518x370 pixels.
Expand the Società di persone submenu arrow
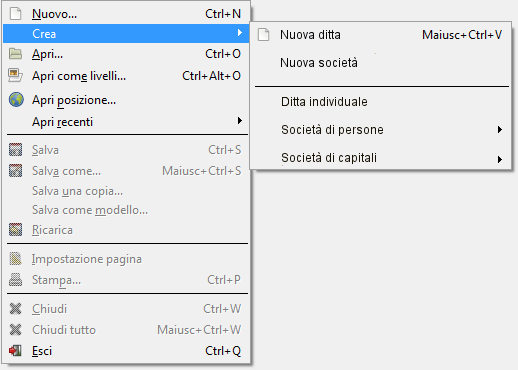click(x=499, y=130)
